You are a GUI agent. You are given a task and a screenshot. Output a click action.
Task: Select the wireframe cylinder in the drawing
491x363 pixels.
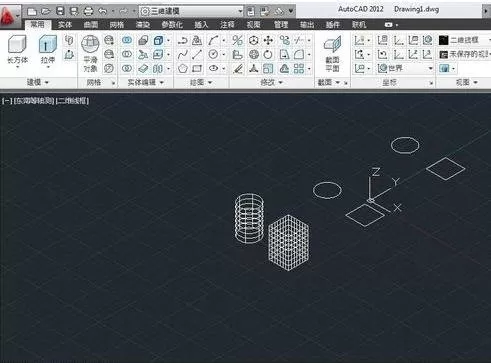click(x=249, y=218)
